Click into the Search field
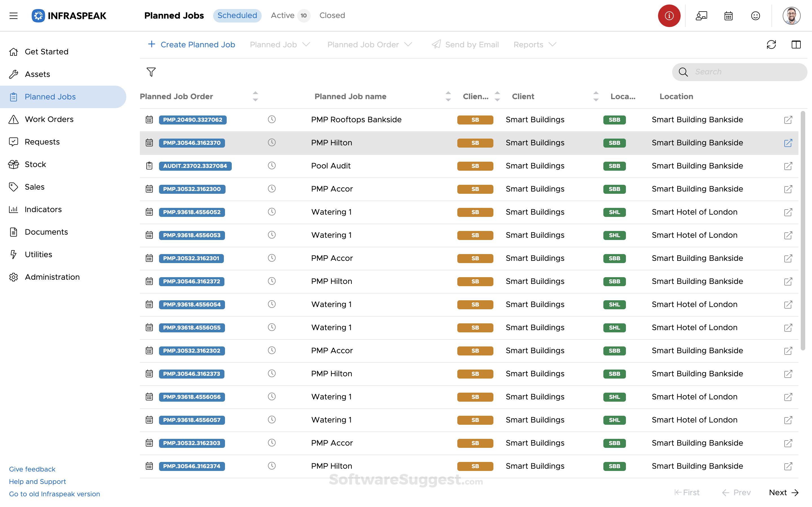Image resolution: width=812 pixels, height=507 pixels. 739,72
